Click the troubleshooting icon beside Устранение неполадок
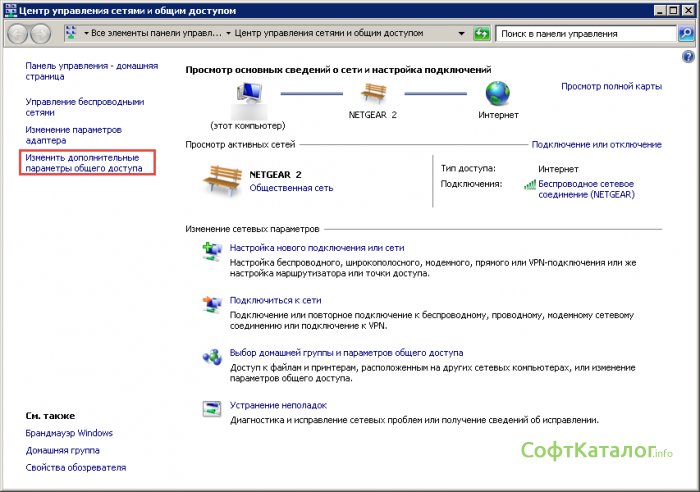The width and height of the screenshot is (700, 492). pos(212,409)
